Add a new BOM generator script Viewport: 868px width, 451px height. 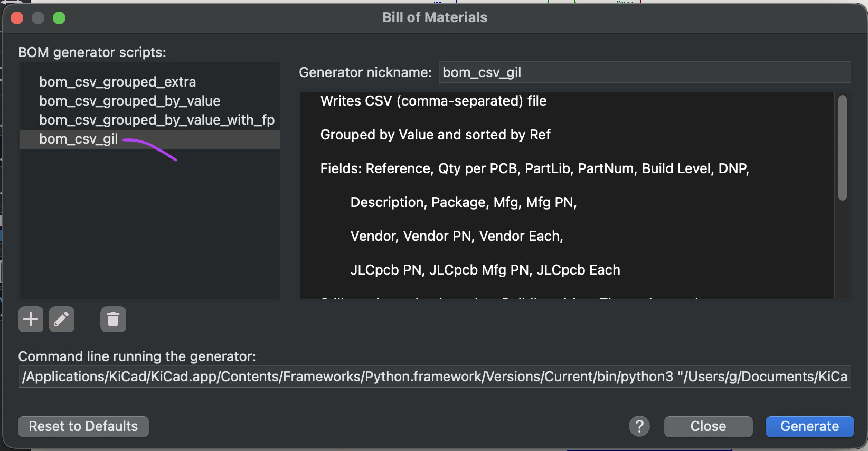click(x=31, y=319)
